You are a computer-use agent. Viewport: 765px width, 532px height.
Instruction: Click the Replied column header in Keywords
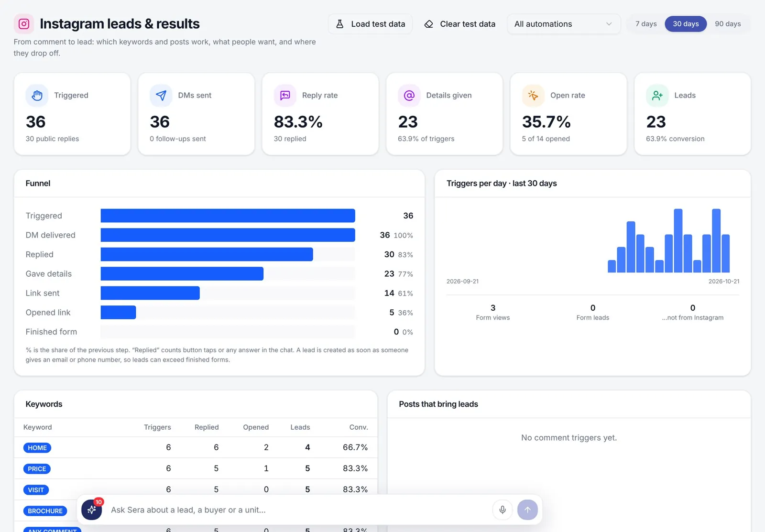207,427
